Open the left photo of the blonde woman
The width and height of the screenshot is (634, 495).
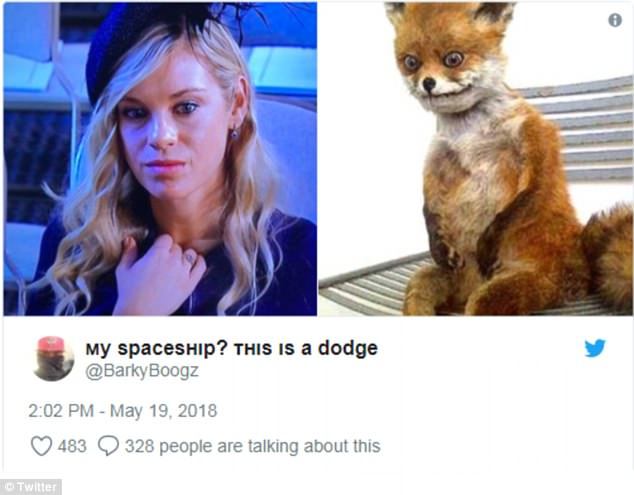pos(160,159)
